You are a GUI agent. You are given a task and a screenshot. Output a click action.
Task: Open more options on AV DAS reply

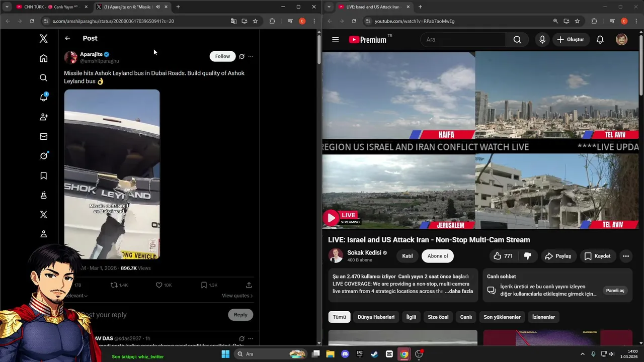coord(251,338)
